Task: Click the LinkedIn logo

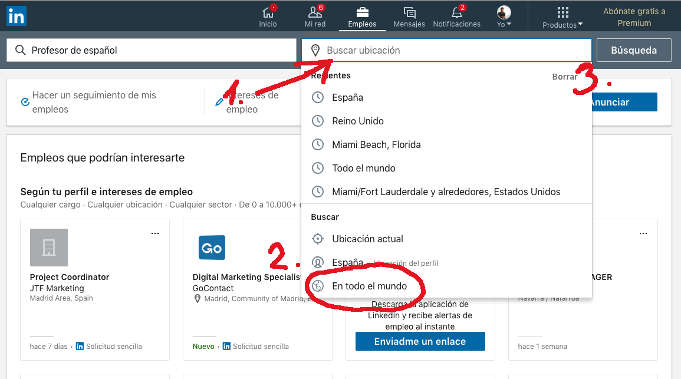Action: pyautogui.click(x=17, y=16)
